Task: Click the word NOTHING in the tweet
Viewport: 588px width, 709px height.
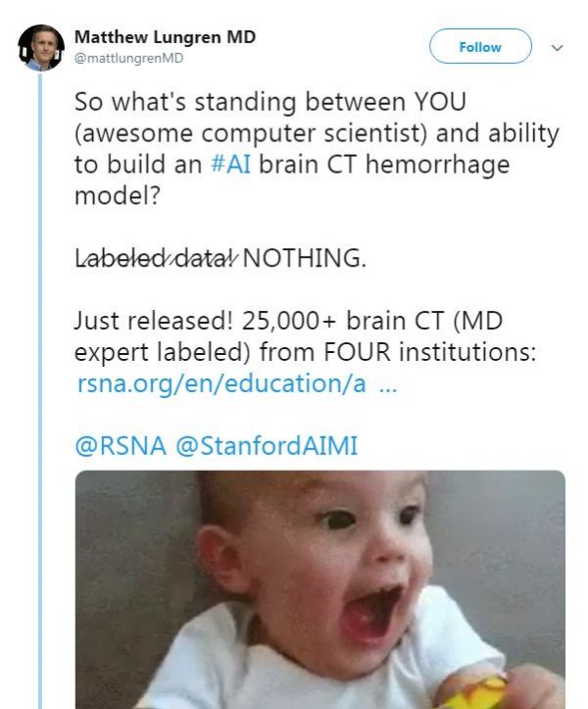Action: tap(304, 259)
